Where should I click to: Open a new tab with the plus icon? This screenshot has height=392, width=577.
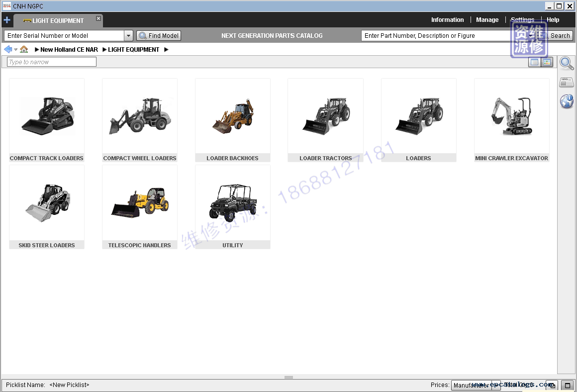pyautogui.click(x=7, y=20)
